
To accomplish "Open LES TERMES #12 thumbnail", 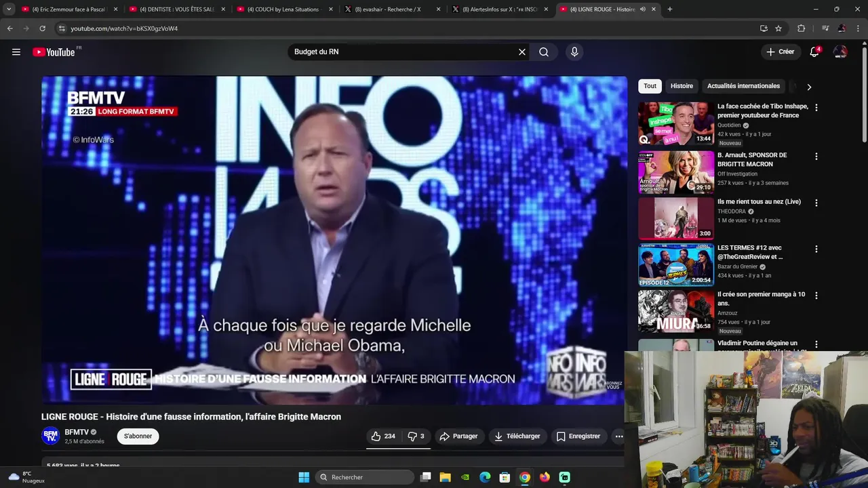I will click(x=676, y=265).
